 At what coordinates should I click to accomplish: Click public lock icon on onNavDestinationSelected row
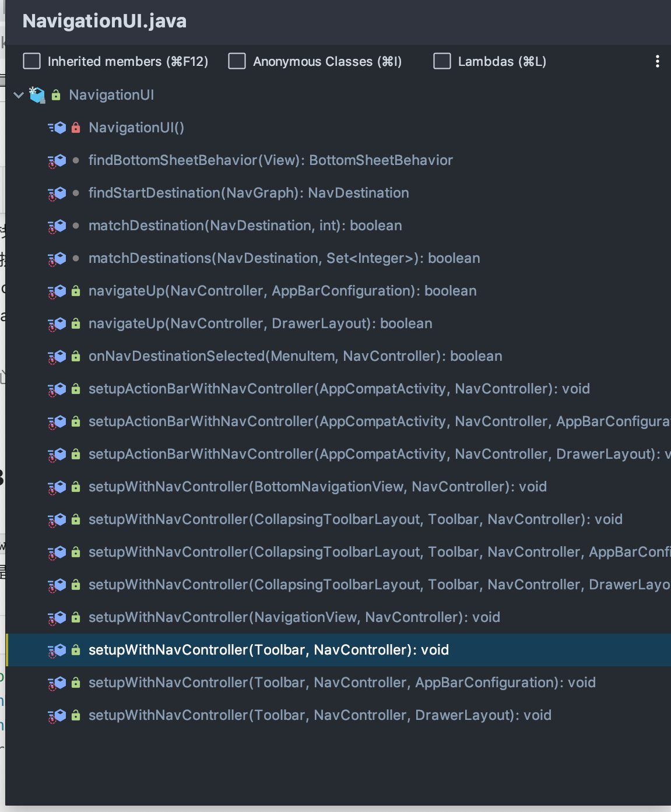tap(76, 356)
